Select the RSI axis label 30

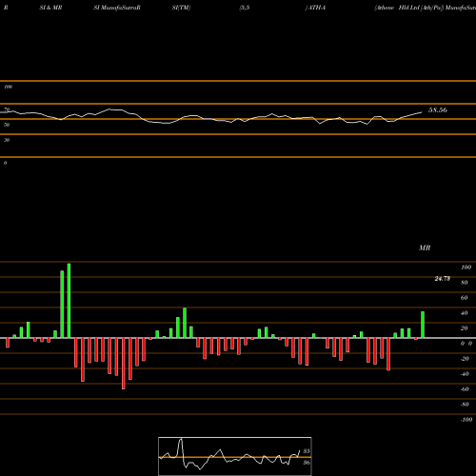coord(7,140)
